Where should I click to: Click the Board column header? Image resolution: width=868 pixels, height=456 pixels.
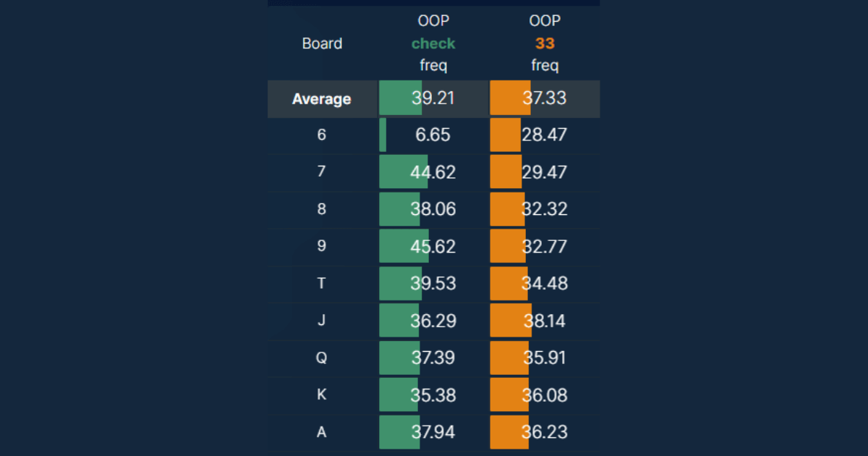322,43
